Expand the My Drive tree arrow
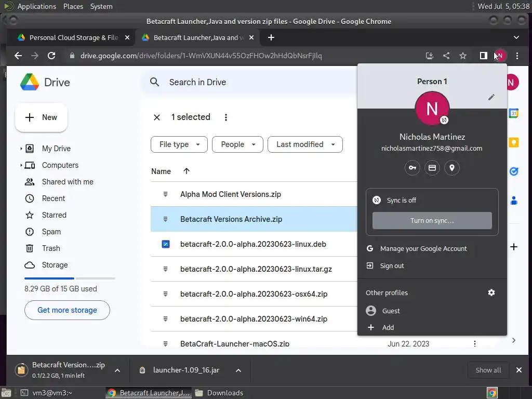Screen dimensions: 532x399 point(21,149)
